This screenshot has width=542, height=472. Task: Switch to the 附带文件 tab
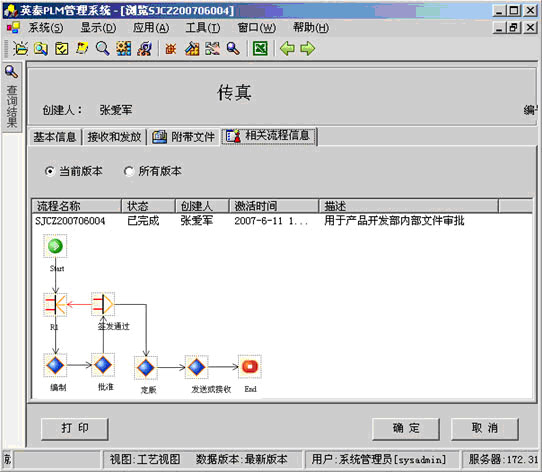click(x=184, y=137)
